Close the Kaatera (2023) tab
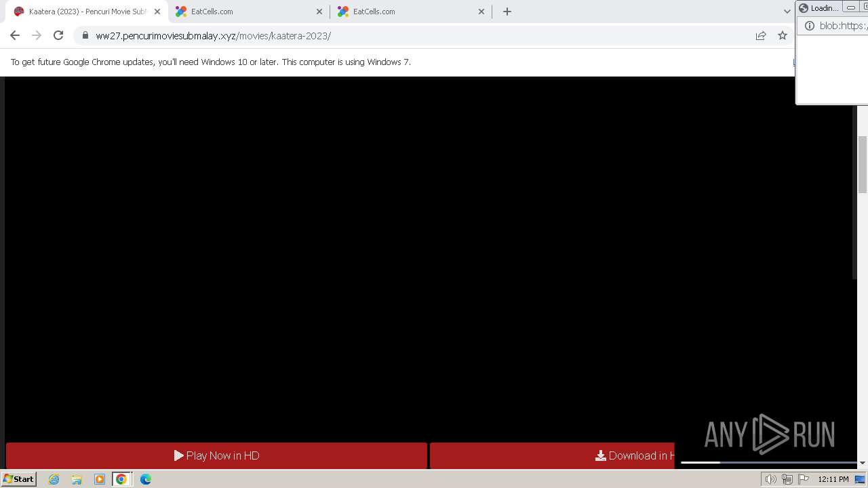The height and width of the screenshot is (488, 868). pyautogui.click(x=157, y=12)
